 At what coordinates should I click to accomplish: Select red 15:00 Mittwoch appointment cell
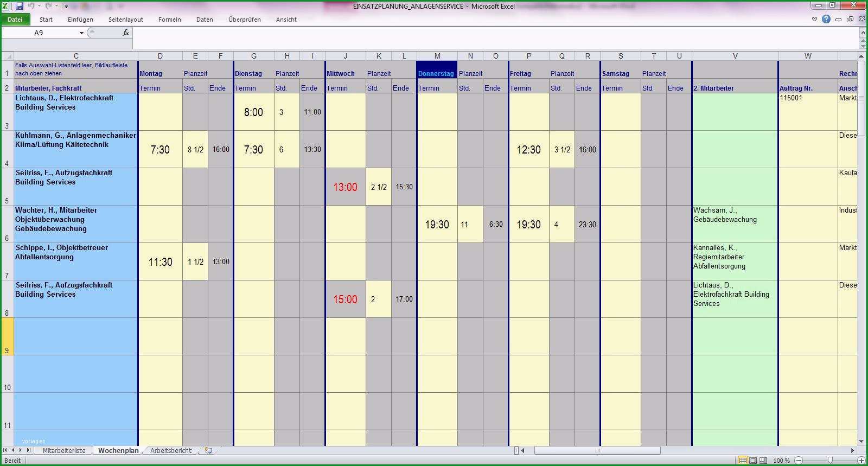tap(345, 299)
